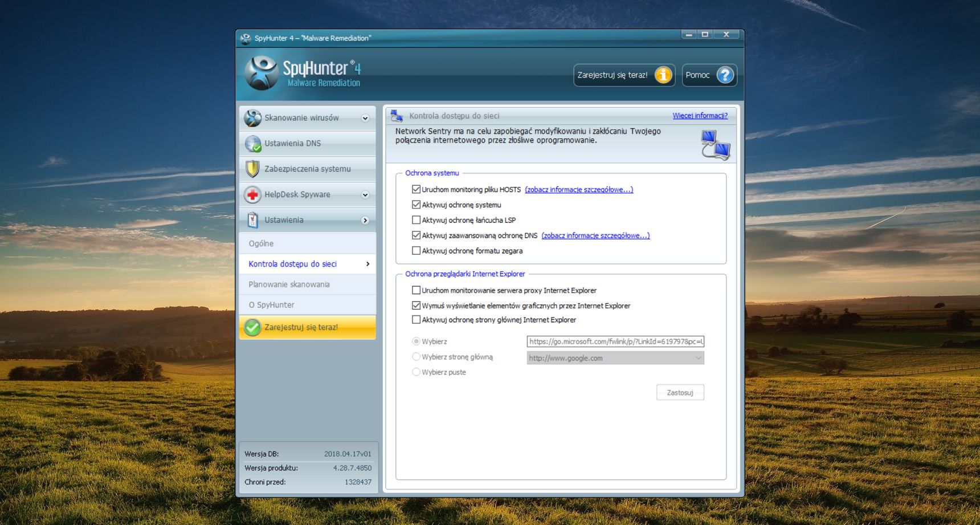The image size is (980, 525).
Task: Open Zabezpieczenia systemu section
Action: click(308, 169)
